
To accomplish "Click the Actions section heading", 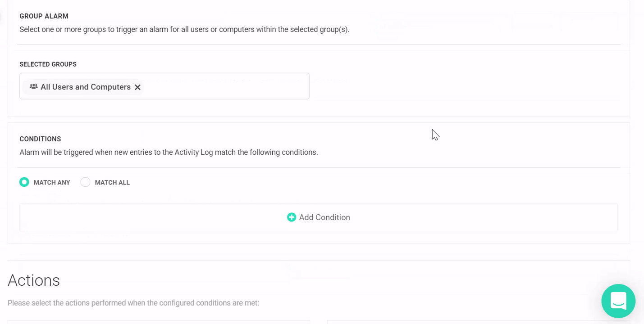I will coord(33,280).
